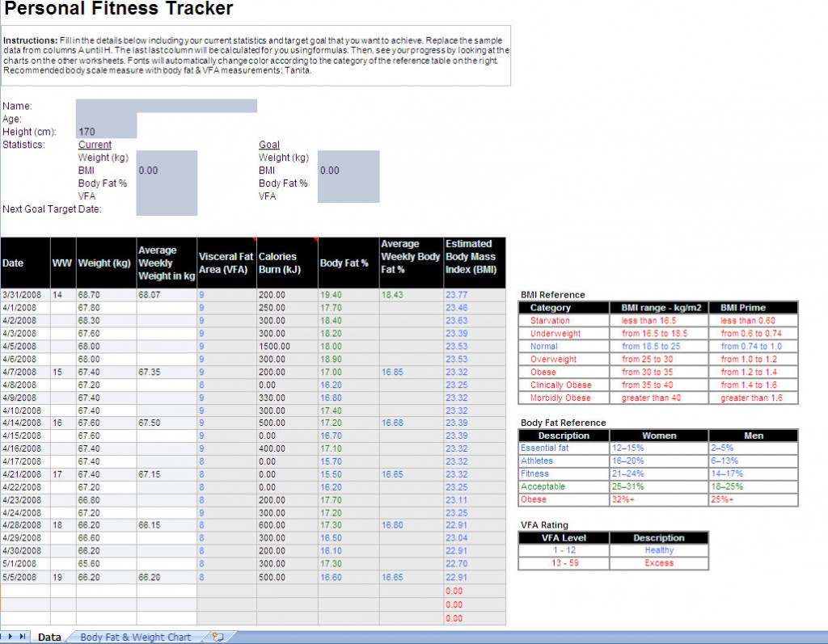Screen dimensions: 828x644
Task: Select the Calories Burn (kJ) header
Action: pyautogui.click(x=287, y=263)
